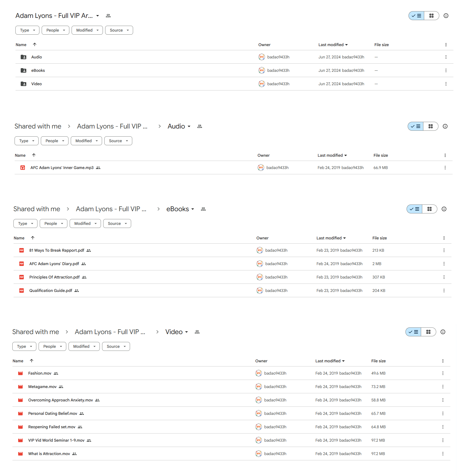Open Source filter dropdown in eBooks panel
This screenshot has height=476, width=472.
[x=117, y=223]
